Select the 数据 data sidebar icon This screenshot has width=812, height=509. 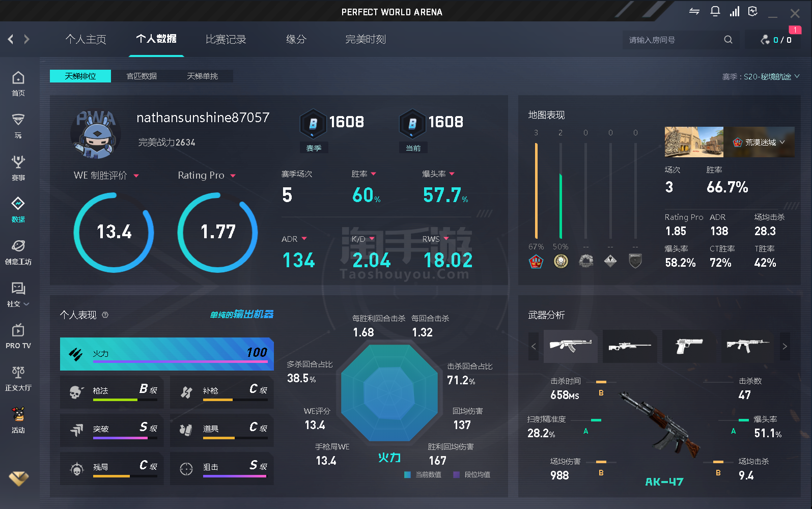(18, 210)
